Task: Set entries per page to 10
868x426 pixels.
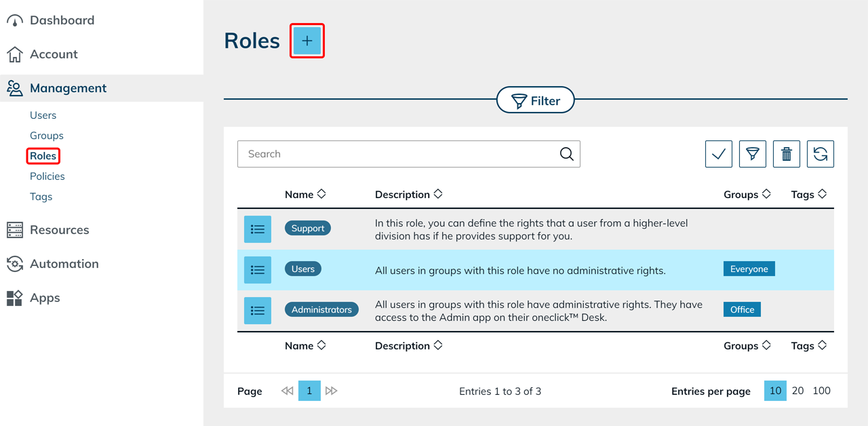Action: pos(775,391)
